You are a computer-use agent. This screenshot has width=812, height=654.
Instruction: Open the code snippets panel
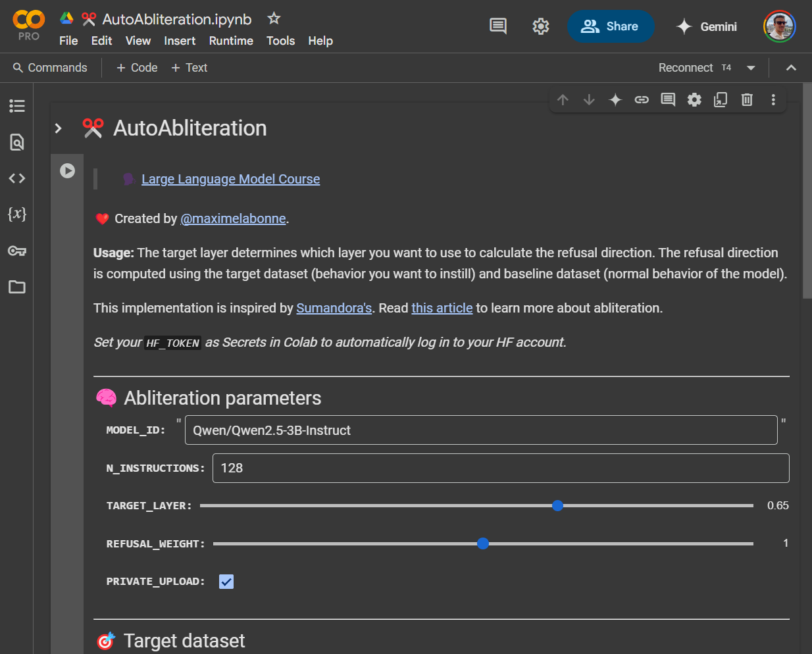17,178
